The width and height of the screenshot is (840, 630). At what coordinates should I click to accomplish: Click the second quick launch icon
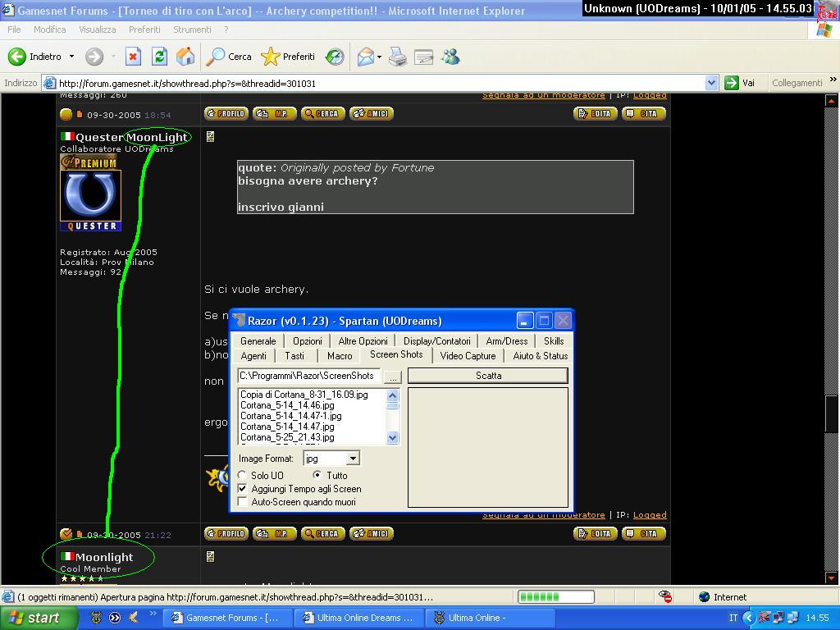[115, 618]
